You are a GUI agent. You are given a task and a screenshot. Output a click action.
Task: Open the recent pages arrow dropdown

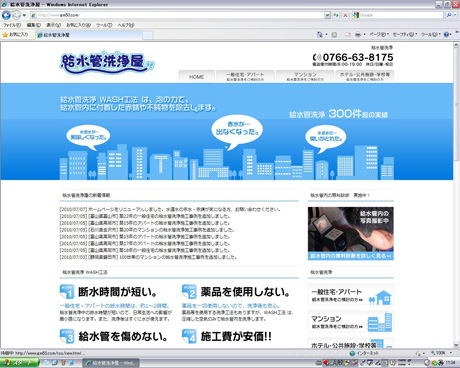click(x=24, y=15)
